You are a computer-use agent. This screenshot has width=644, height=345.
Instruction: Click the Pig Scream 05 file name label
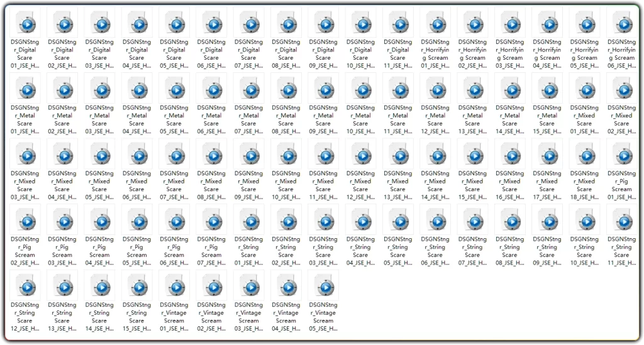click(x=136, y=251)
